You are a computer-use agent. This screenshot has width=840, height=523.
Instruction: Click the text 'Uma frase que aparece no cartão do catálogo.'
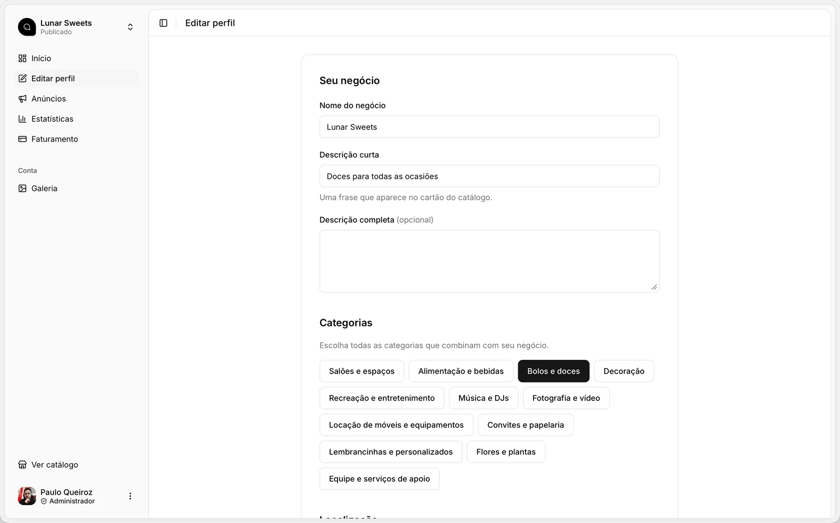pos(406,197)
